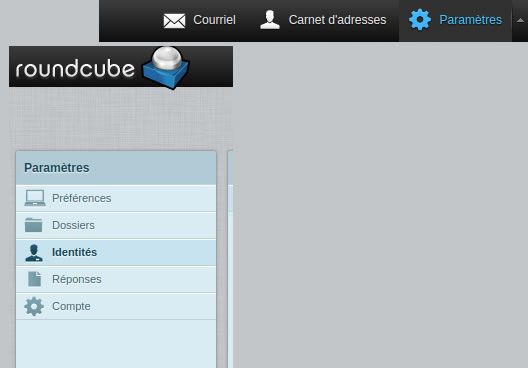Go to Courriel mail section
528x368 pixels.
200,20
